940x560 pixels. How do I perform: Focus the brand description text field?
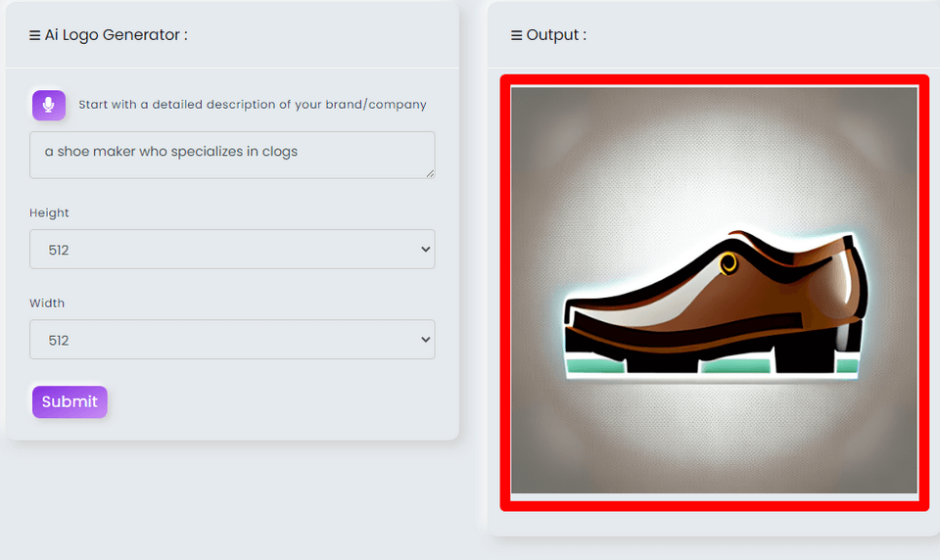[232, 155]
